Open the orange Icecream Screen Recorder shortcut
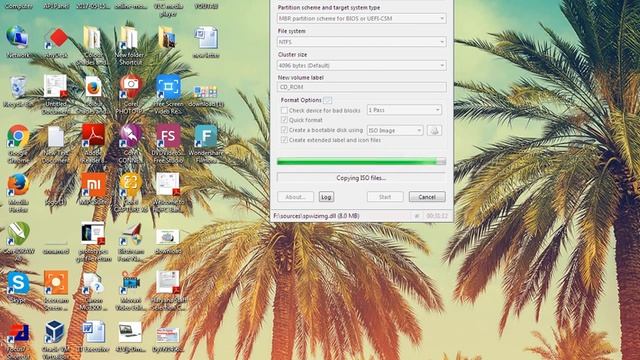Screen dimensions: 640x360 (56, 282)
